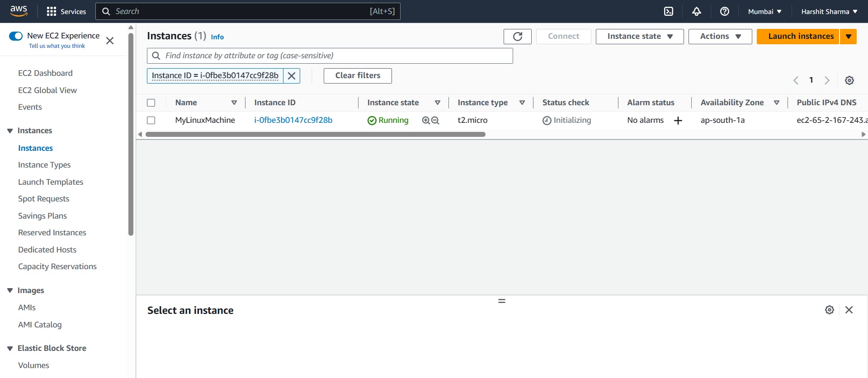This screenshot has height=378, width=868.
Task: Select the MyLinuxMachine row checkbox
Action: 151,121
